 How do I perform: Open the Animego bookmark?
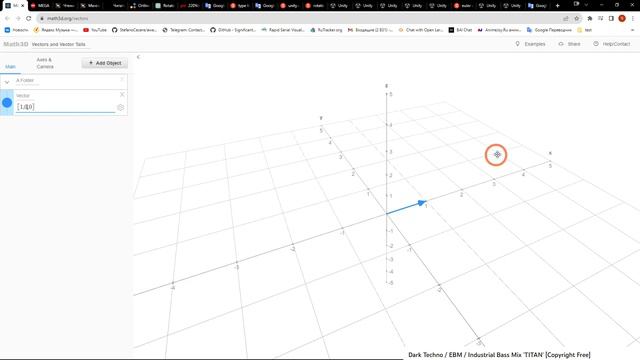pos(500,30)
